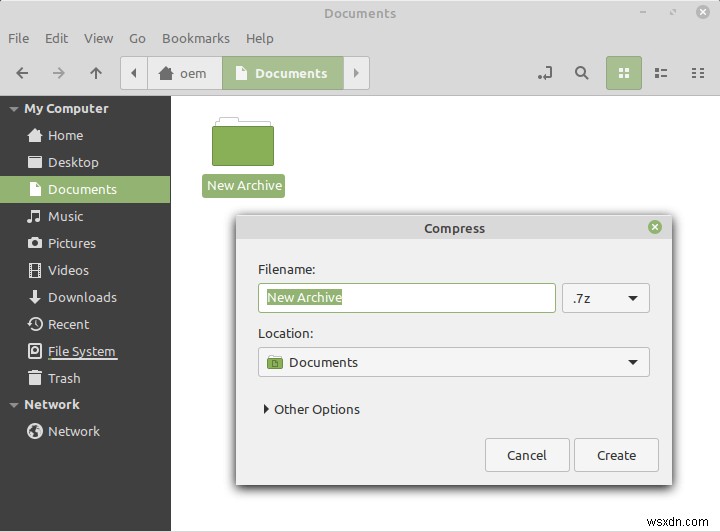The image size is (720, 532).
Task: Go up to the parent folder
Action: pos(96,73)
